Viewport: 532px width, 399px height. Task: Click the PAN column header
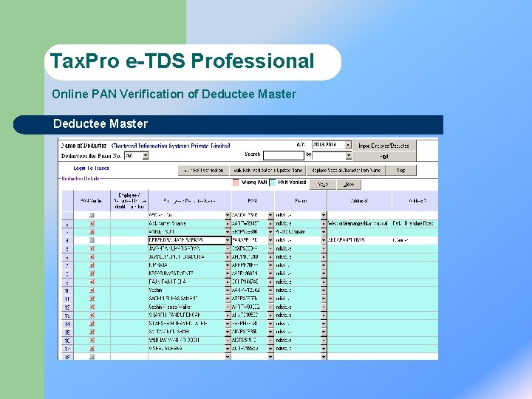click(253, 201)
